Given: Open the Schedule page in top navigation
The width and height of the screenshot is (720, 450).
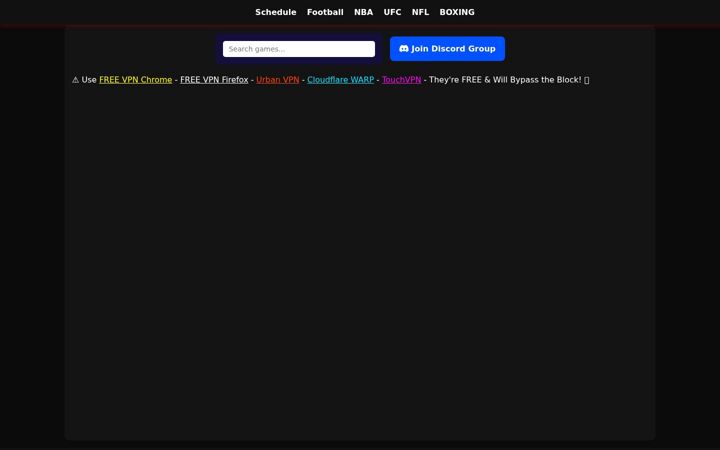Looking at the screenshot, I should pyautogui.click(x=276, y=12).
